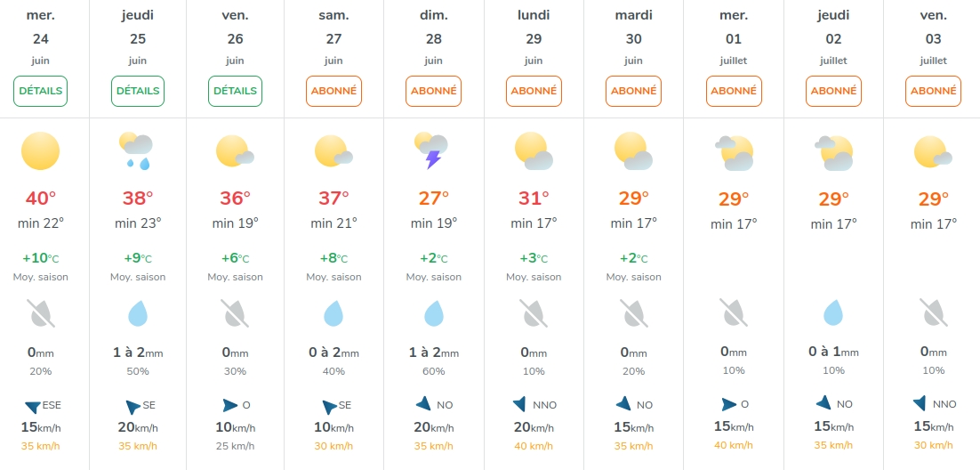Click the ESE wind direction arrow

pos(33,407)
